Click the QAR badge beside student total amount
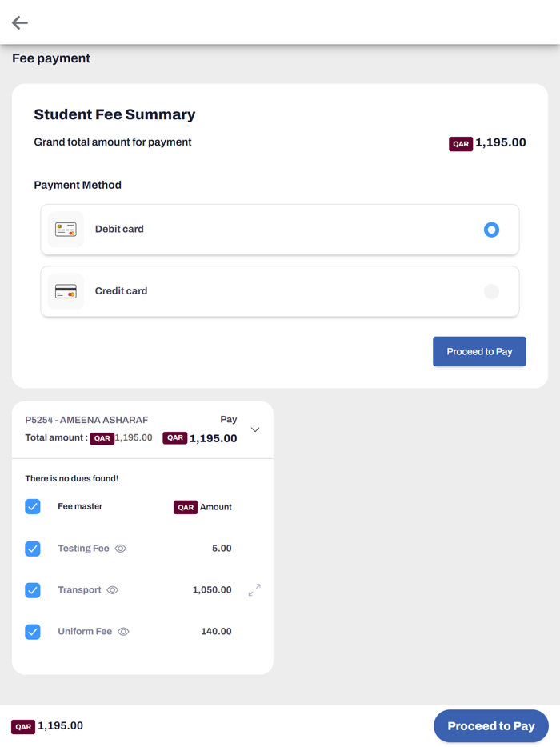Image resolution: width=560 pixels, height=747 pixels. point(102,438)
